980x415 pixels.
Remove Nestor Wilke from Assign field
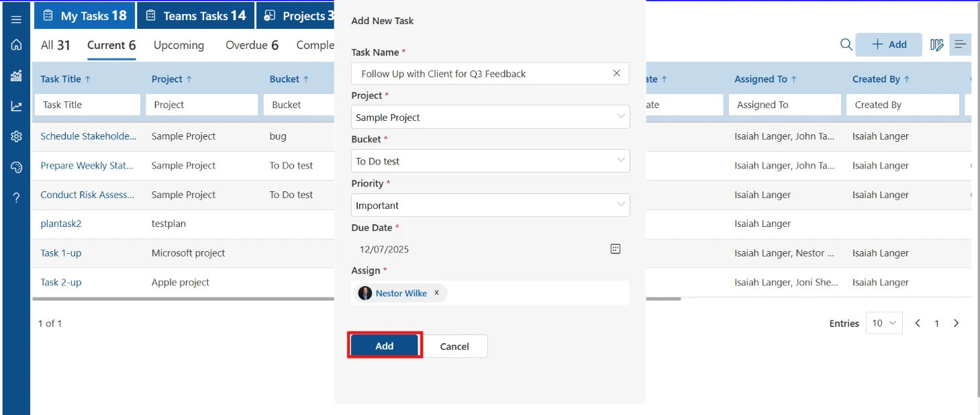pyautogui.click(x=436, y=293)
